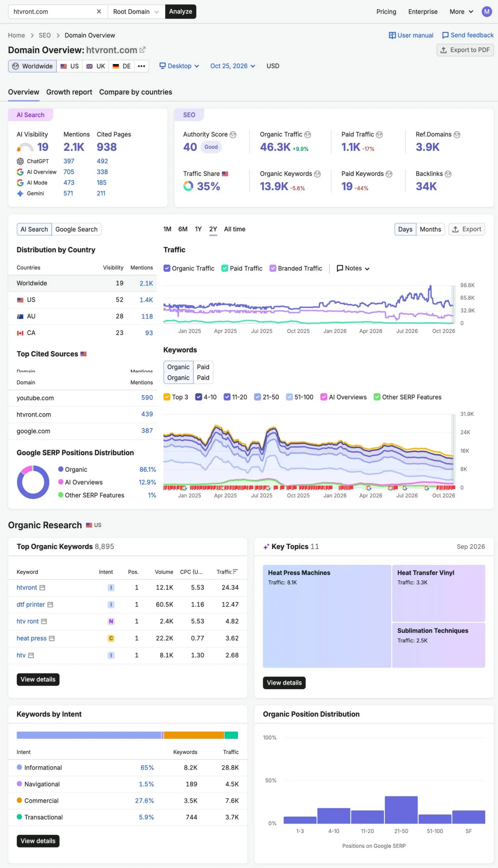Select the Google Search tab

(76, 229)
